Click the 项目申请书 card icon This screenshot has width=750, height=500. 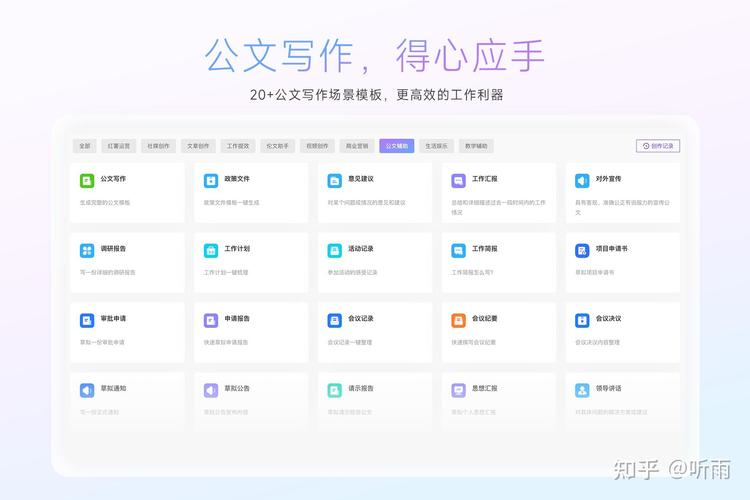[582, 251]
